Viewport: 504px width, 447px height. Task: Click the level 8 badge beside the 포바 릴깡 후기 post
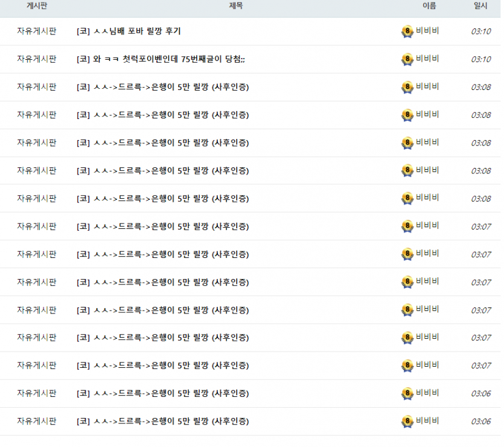point(407,31)
